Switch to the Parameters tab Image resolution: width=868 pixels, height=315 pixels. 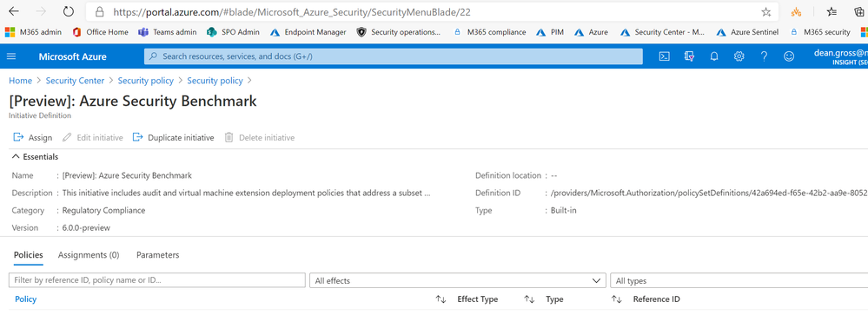click(x=158, y=255)
